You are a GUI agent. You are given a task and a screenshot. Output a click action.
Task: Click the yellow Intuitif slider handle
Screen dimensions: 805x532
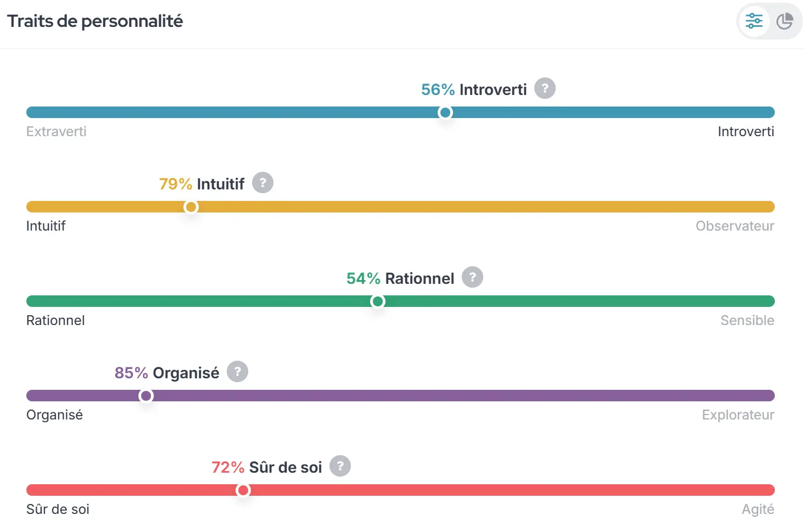(191, 207)
